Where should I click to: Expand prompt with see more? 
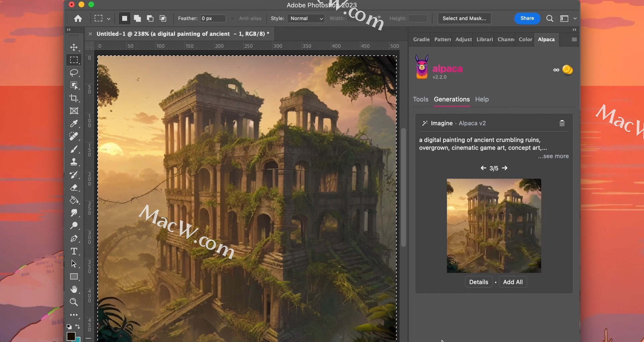pyautogui.click(x=553, y=156)
